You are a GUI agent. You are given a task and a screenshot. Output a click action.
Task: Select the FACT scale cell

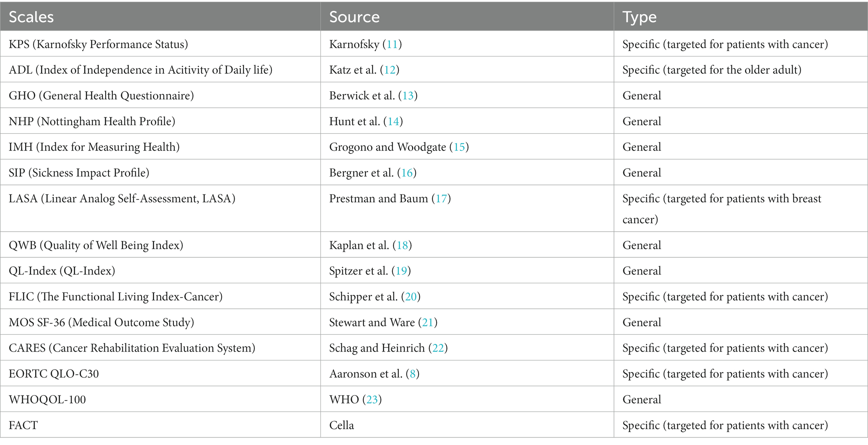(x=160, y=425)
